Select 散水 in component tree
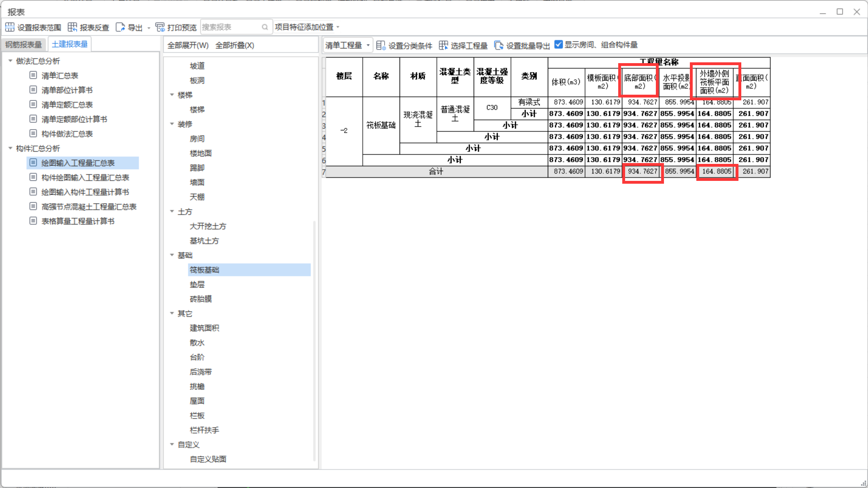This screenshot has width=868, height=488. tap(197, 342)
